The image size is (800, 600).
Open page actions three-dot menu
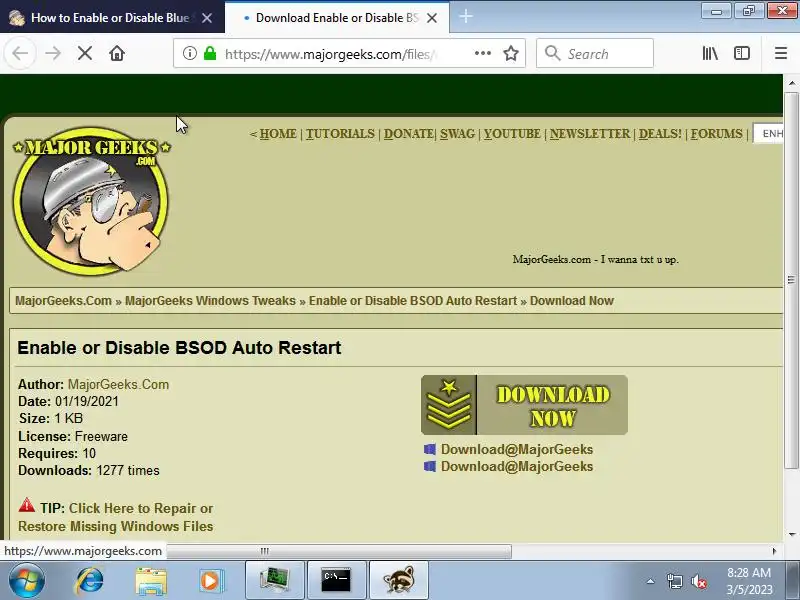[x=483, y=53]
